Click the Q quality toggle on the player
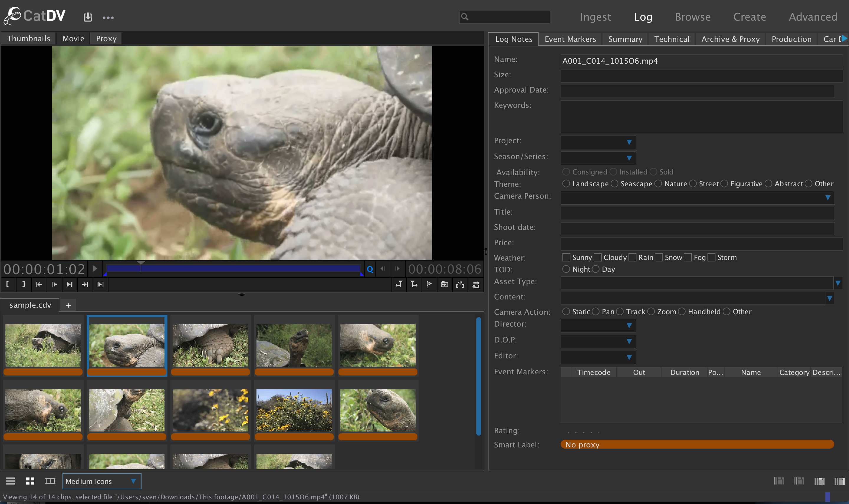849x504 pixels. pyautogui.click(x=369, y=269)
